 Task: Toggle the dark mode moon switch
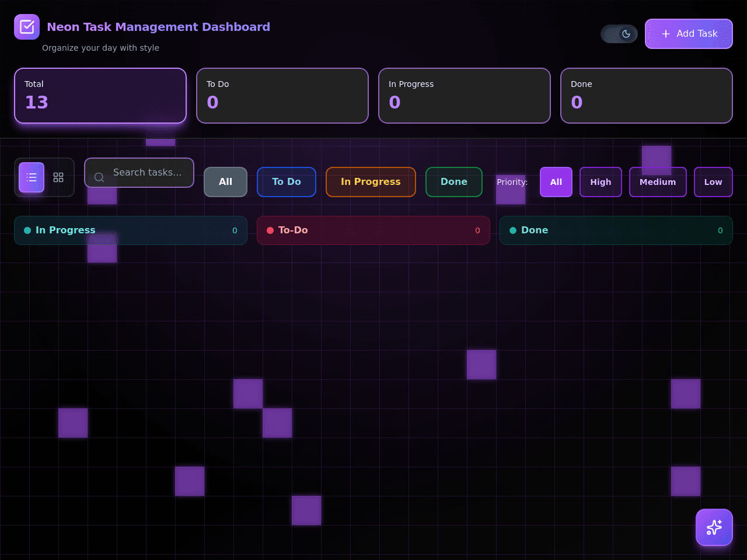coord(619,34)
